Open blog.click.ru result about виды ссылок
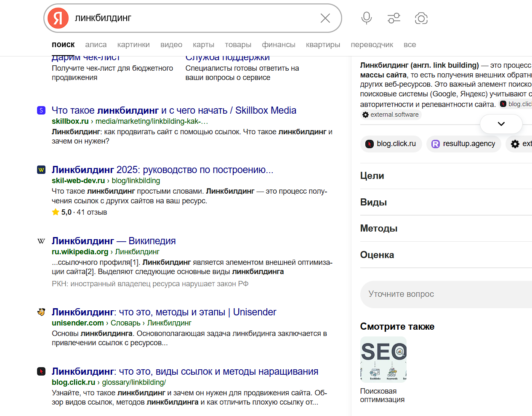This screenshot has height=416, width=532. [x=185, y=371]
